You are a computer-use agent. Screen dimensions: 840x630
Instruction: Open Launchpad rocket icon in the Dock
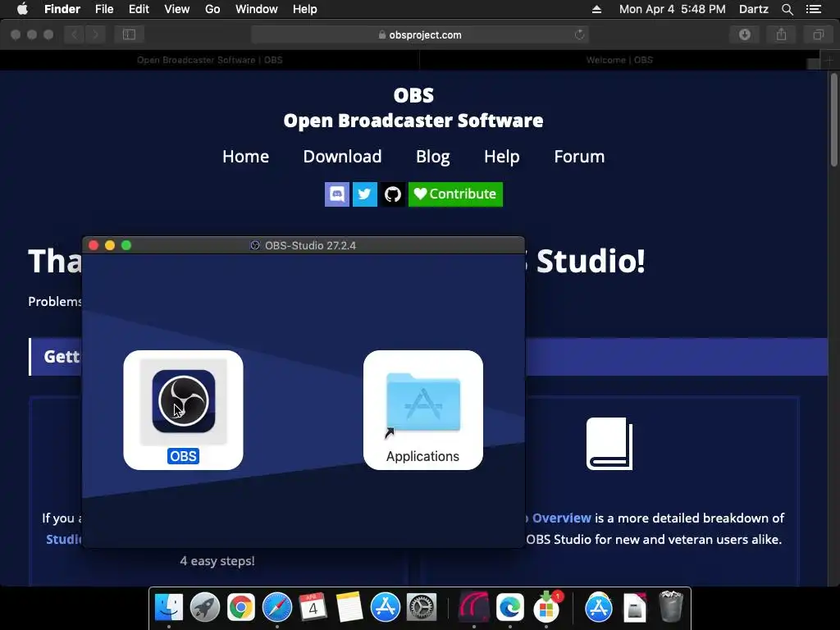coord(204,607)
